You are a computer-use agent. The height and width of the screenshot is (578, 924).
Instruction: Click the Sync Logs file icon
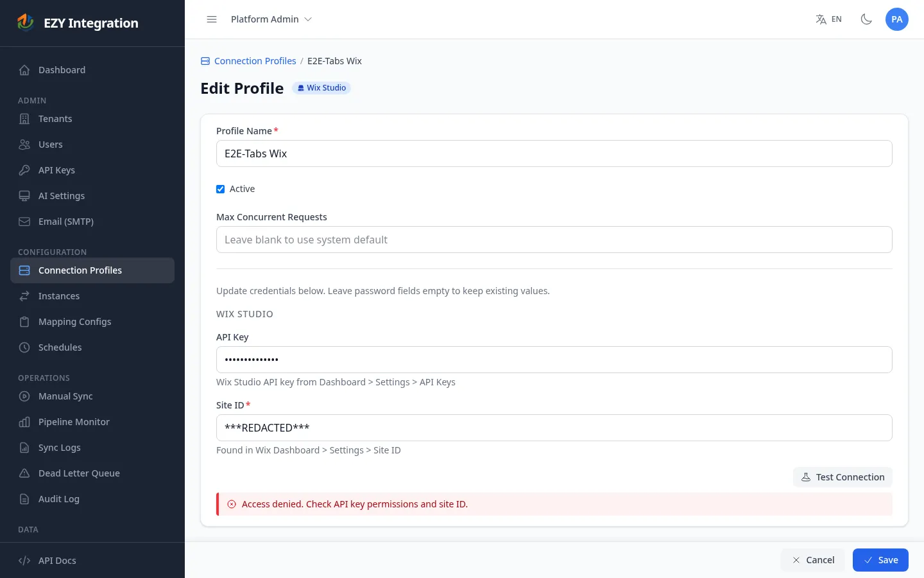click(24, 448)
